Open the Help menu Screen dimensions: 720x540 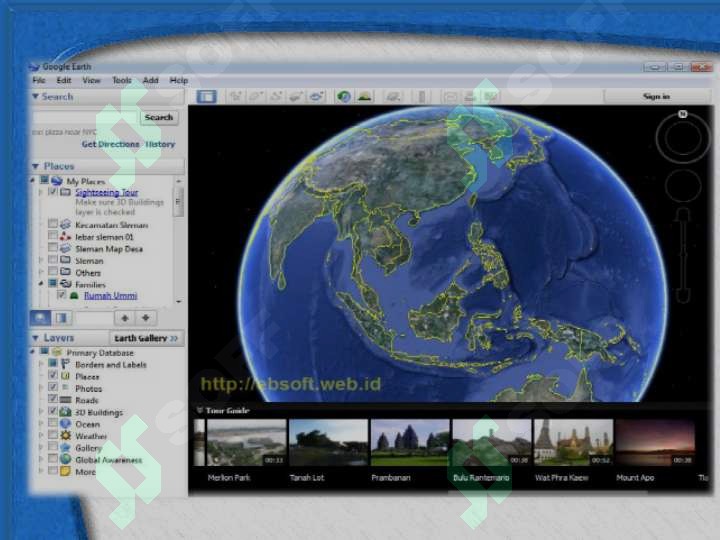click(179, 80)
